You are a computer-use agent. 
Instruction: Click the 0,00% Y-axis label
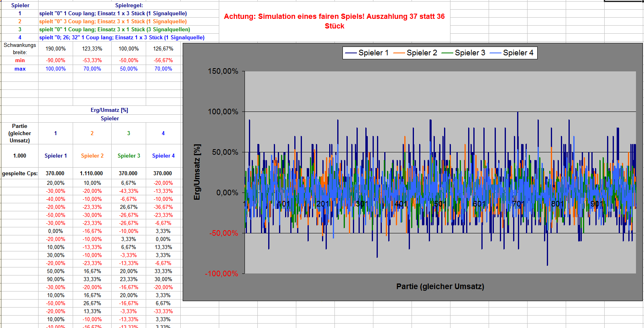(227, 192)
